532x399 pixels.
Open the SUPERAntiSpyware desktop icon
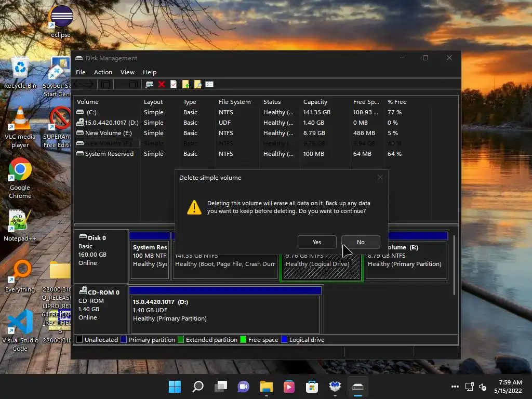[57, 128]
